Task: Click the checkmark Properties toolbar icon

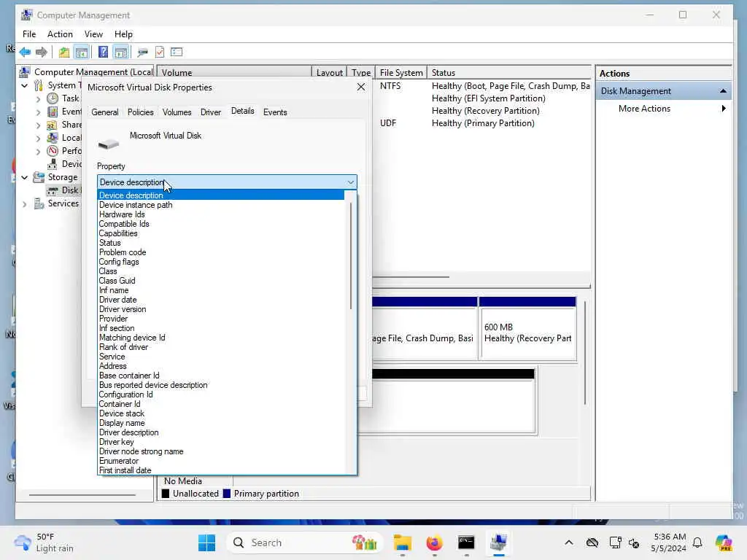Action: [x=160, y=52]
